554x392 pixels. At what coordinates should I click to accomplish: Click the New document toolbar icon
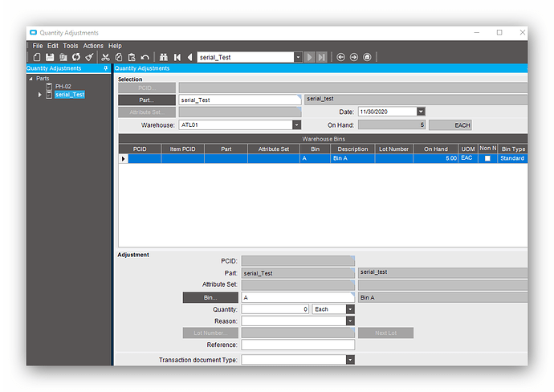(37, 57)
